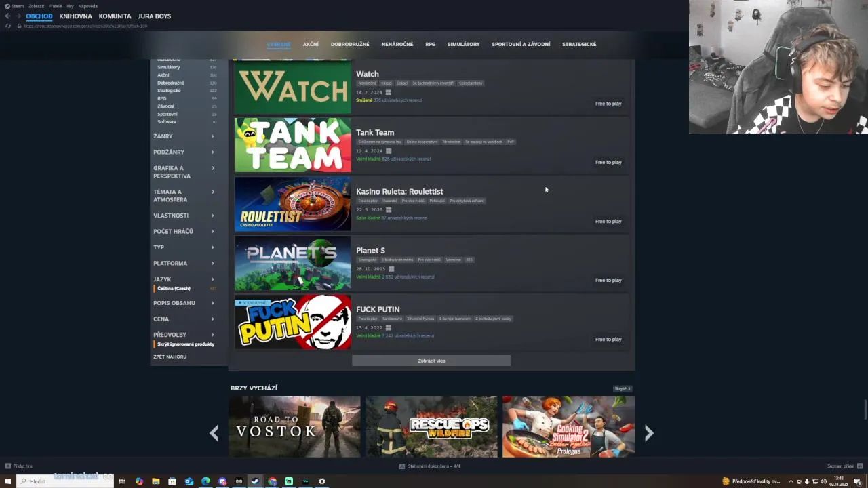Viewport: 868px width, 488px height.
Task: Reload the store page with refresh icon
Action: [x=8, y=26]
